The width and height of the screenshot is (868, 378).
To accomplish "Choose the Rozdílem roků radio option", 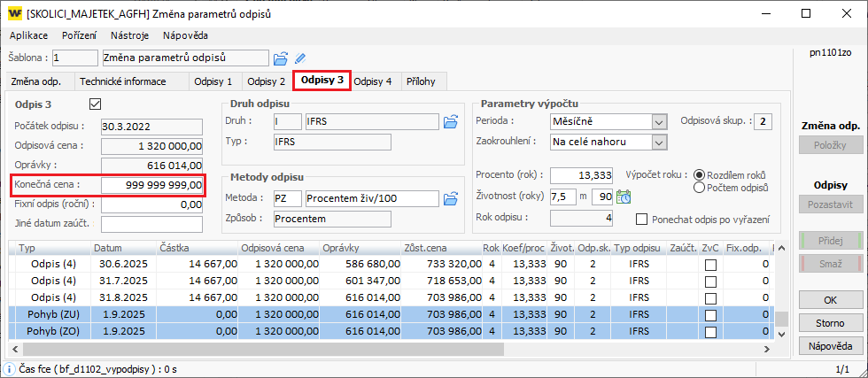I will click(x=700, y=175).
